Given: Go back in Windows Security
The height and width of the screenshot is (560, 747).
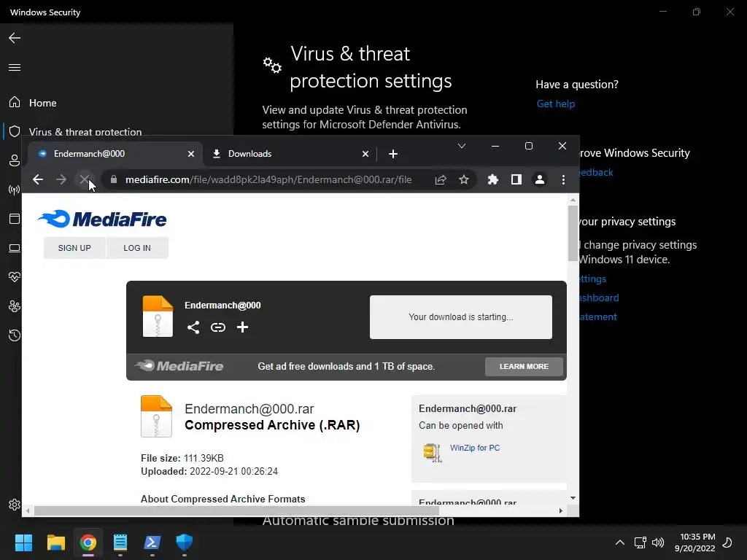Looking at the screenshot, I should click(15, 38).
